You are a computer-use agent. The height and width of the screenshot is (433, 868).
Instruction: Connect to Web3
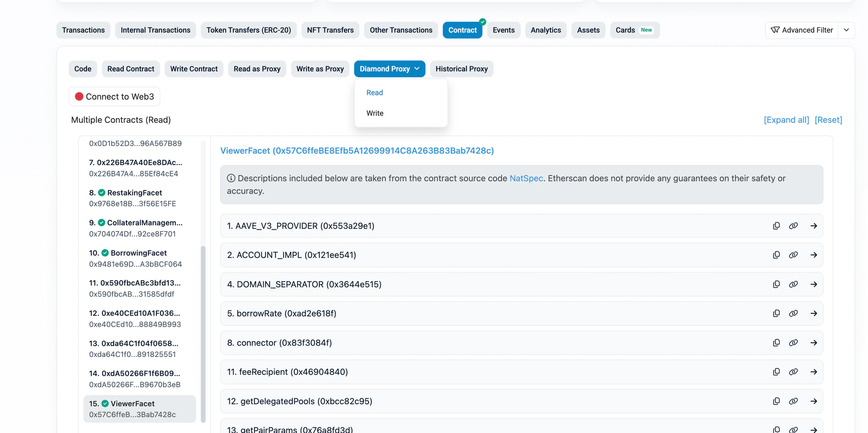click(x=114, y=96)
